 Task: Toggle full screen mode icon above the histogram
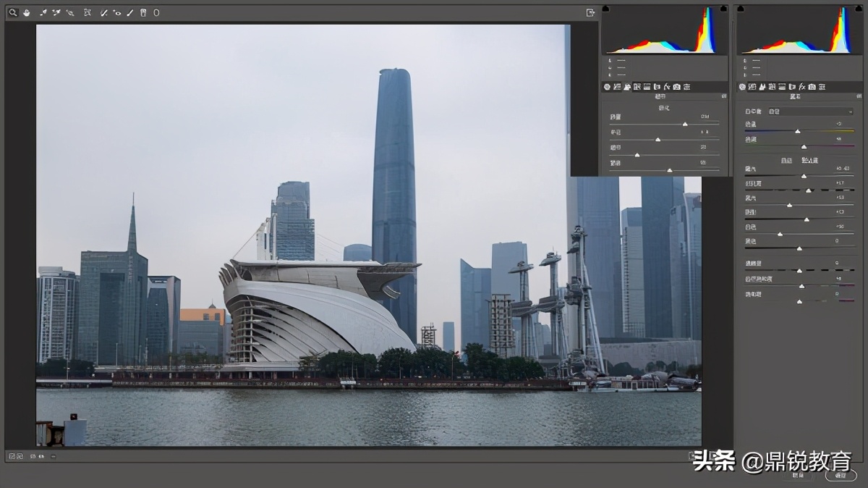coord(590,12)
